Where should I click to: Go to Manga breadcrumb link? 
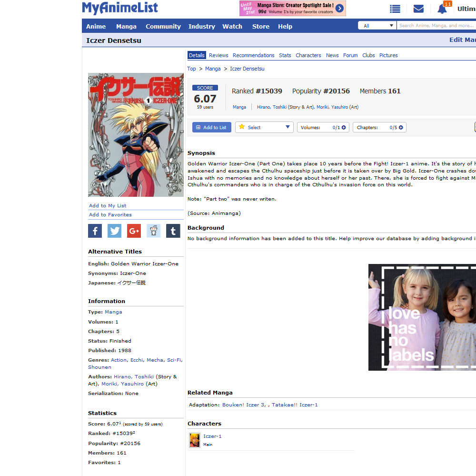(x=213, y=69)
